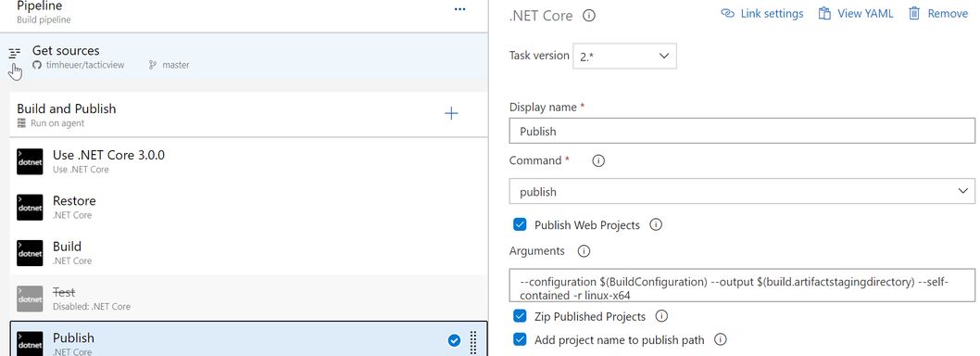Image resolution: width=980 pixels, height=356 pixels.
Task: Expand the Command dropdown showing publish
Action: [742, 192]
